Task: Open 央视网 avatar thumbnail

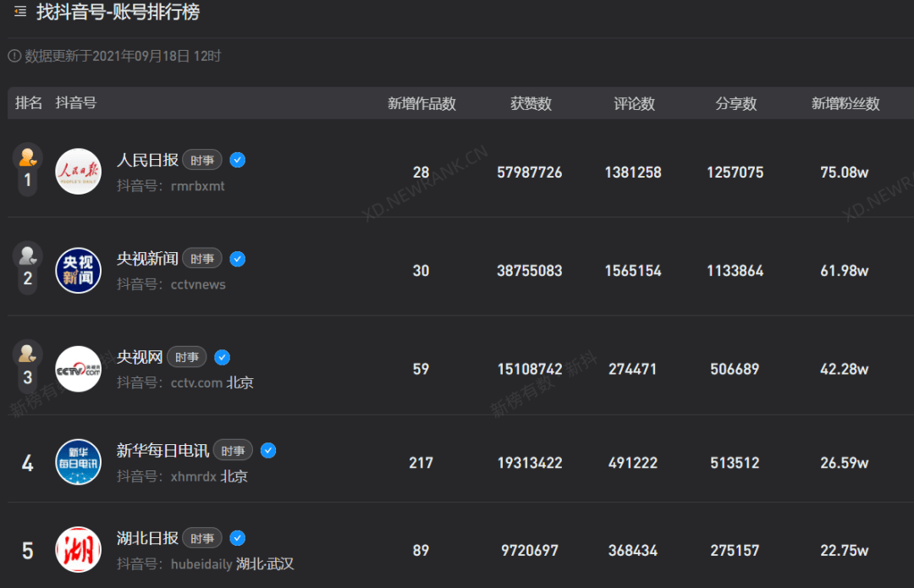Action: point(78,369)
